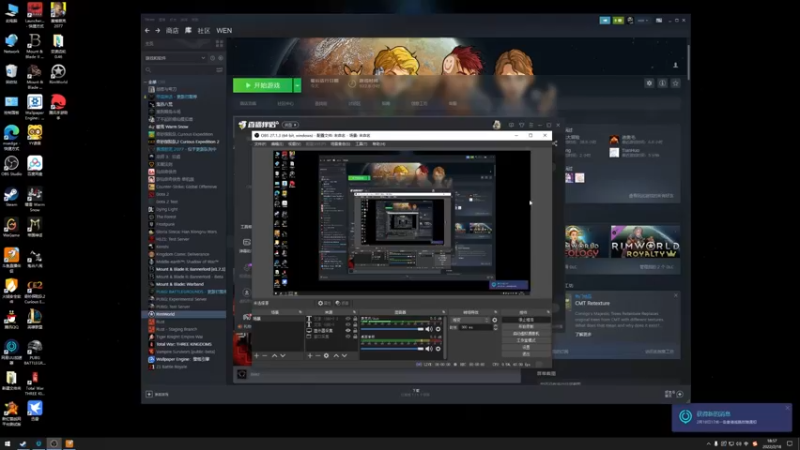Screen dimensions: 800x450
Task: Open the dropdown arrow beside the green play button
Action: (x=297, y=85)
